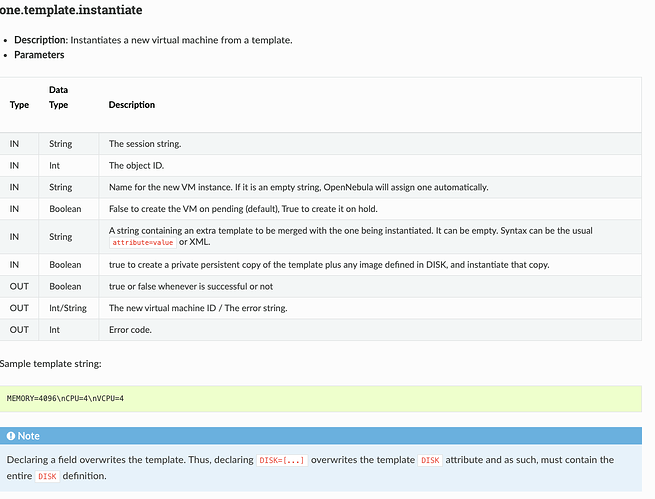Click 'Sample template string:' text

[51, 364]
